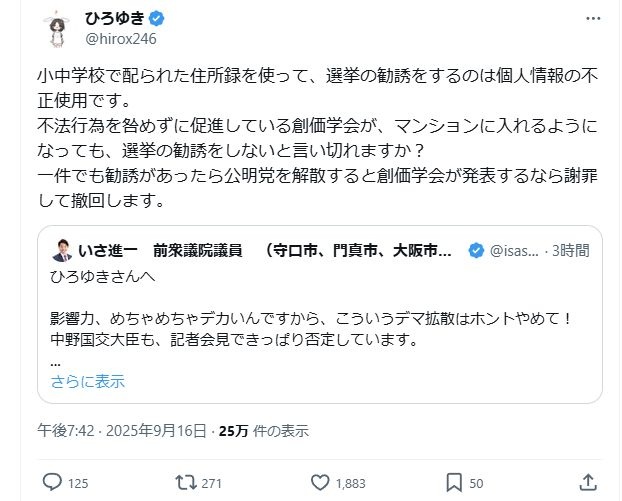The width and height of the screenshot is (622, 501).
Task: Bookmark this post
Action: [x=452, y=482]
